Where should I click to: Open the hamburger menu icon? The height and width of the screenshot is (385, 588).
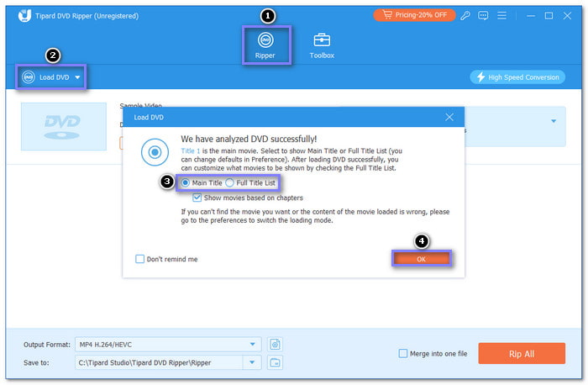coord(501,15)
